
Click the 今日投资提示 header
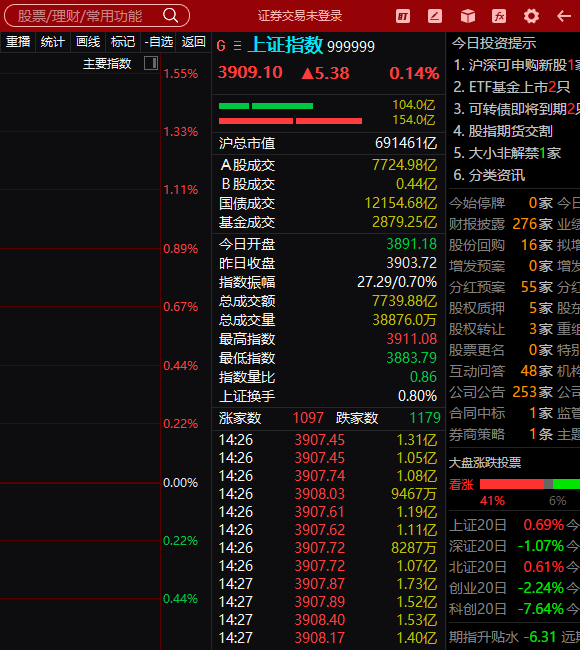(494, 43)
